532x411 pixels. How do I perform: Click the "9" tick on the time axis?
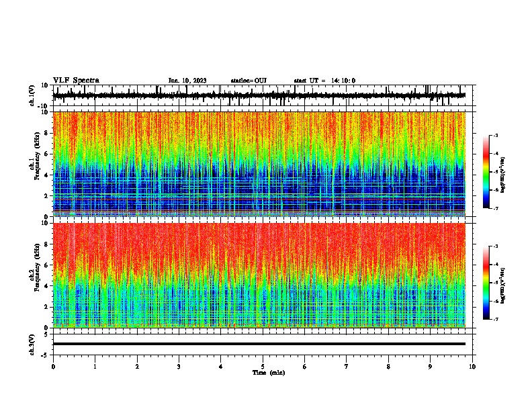coord(430,367)
